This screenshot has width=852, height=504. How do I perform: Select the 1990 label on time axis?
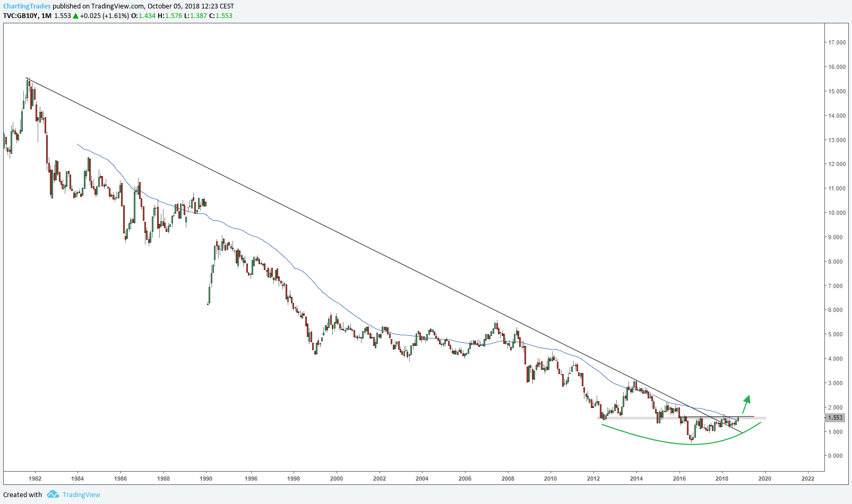(206, 479)
